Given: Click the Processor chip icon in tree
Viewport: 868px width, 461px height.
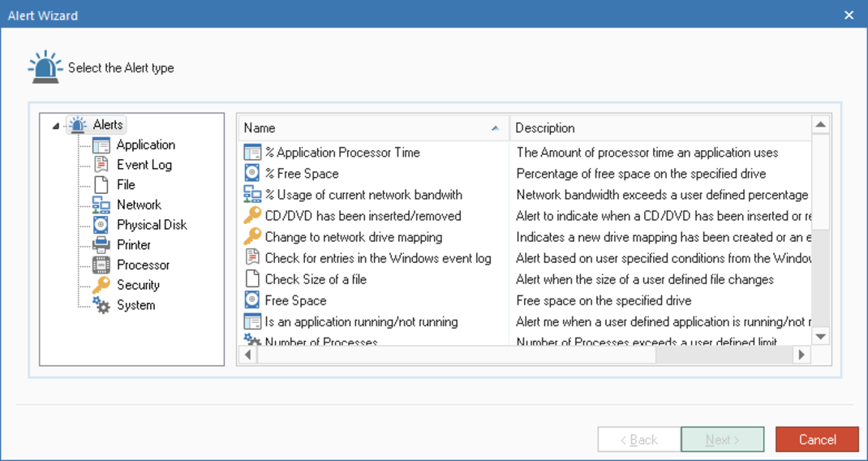Looking at the screenshot, I should (101, 265).
